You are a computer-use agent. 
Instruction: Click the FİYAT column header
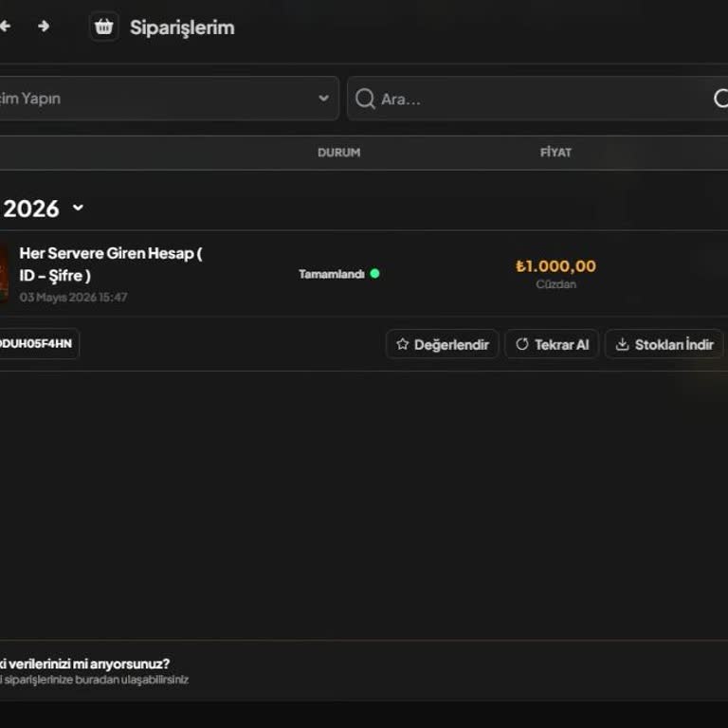point(555,153)
